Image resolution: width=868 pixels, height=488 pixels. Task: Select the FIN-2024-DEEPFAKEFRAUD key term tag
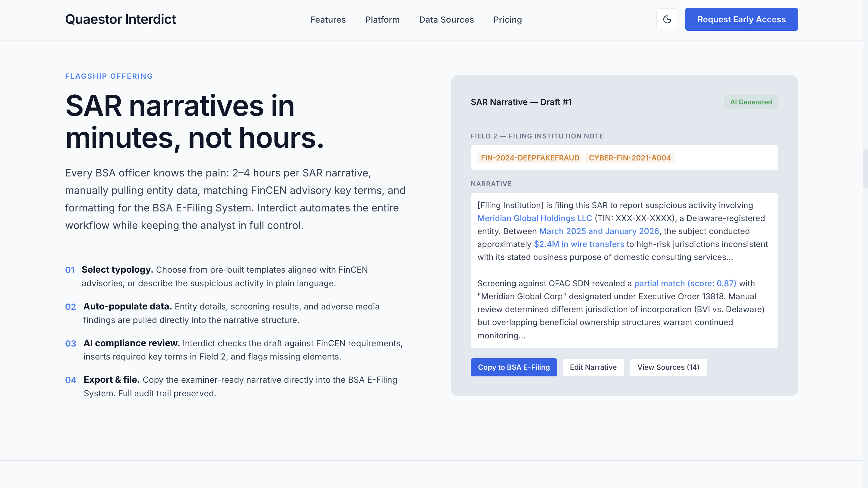(x=529, y=158)
